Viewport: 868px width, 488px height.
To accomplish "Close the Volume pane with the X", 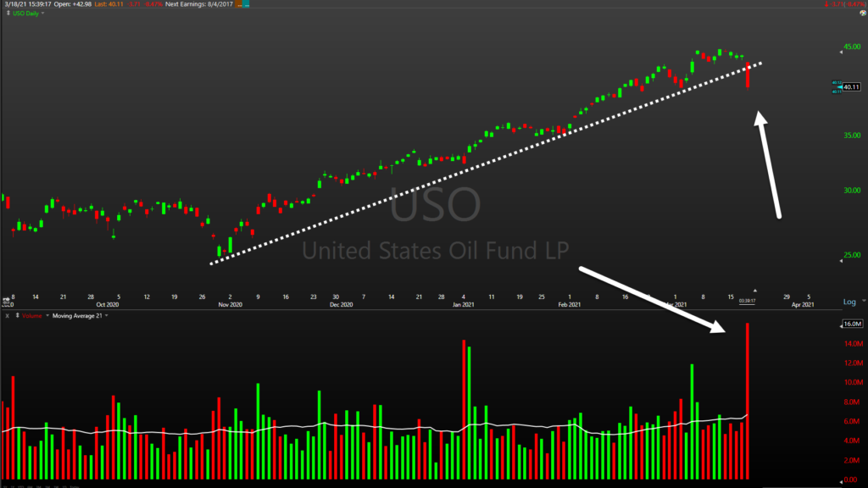I will pyautogui.click(x=7, y=316).
